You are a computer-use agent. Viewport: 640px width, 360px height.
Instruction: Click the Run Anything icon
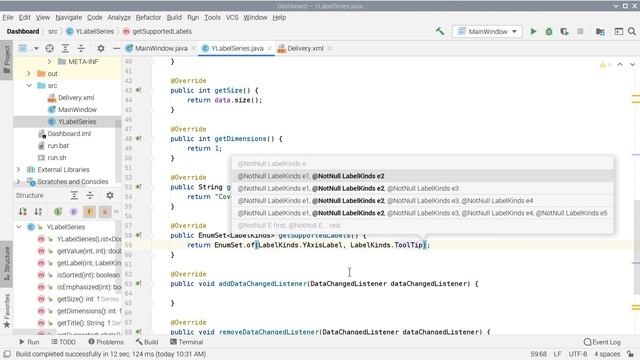(x=619, y=31)
